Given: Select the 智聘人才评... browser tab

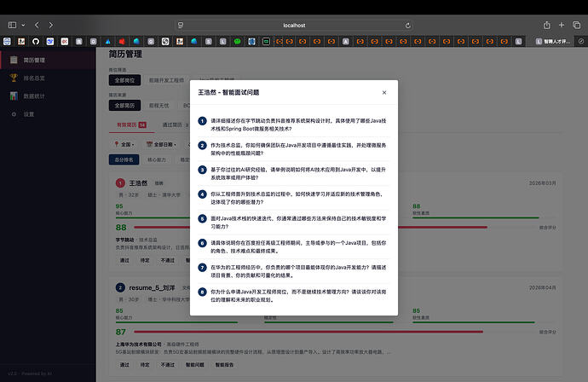Looking at the screenshot, I should coord(553,41).
